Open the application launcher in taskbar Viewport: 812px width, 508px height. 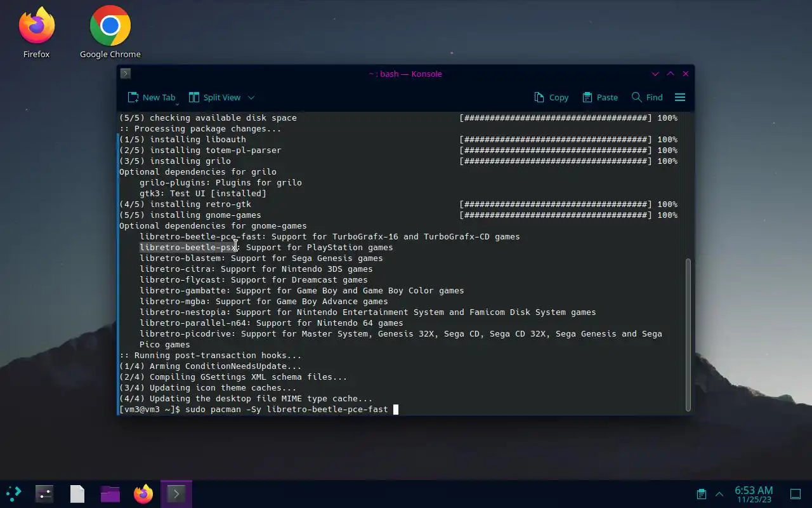point(14,493)
